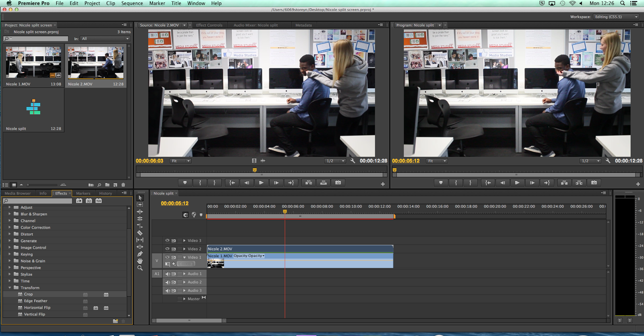Filter effects by YUV icon
644x336 pixels.
point(99,201)
